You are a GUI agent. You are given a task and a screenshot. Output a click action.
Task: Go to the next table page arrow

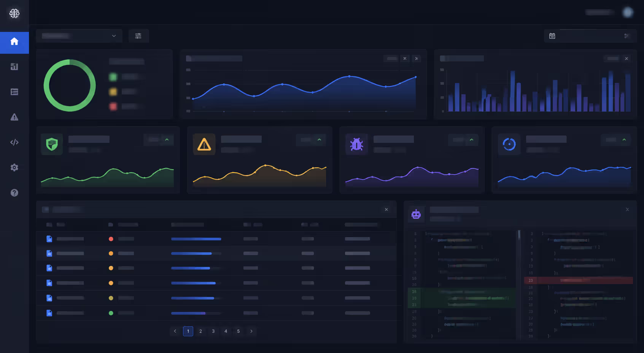click(251, 331)
